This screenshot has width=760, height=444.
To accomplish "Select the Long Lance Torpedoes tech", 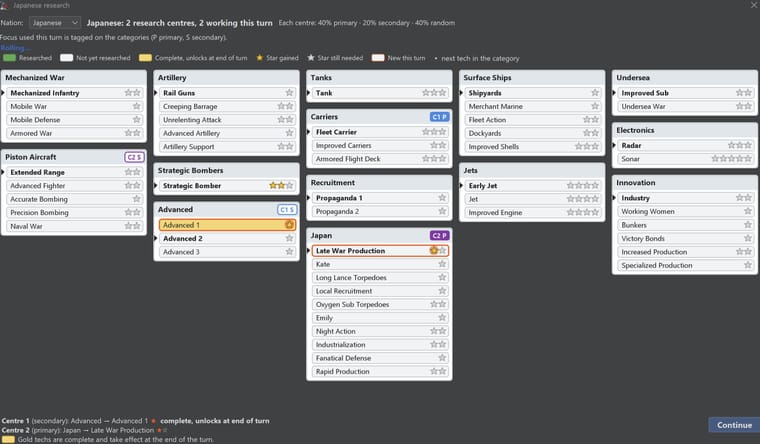I will click(x=380, y=278).
